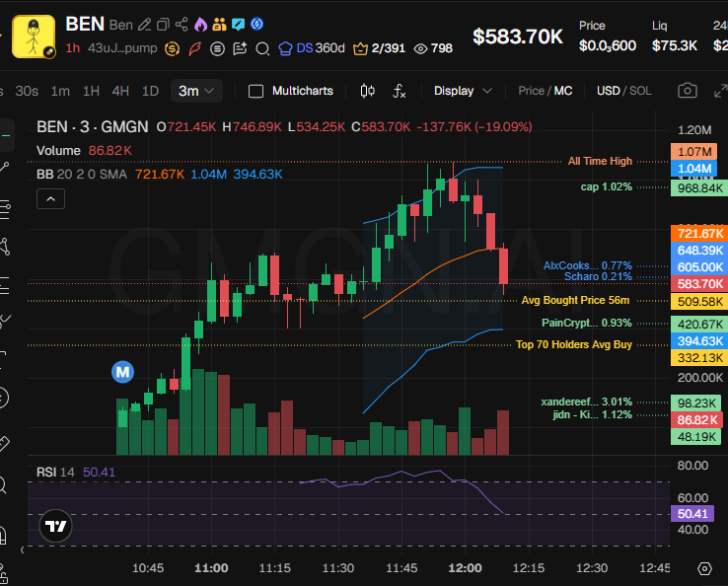Select the 4H timeframe
Image resolution: width=728 pixels, height=586 pixels.
[x=120, y=91]
